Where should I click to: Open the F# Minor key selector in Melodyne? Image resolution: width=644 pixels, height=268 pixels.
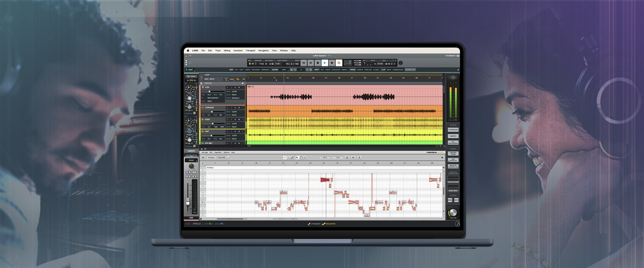tap(211, 158)
